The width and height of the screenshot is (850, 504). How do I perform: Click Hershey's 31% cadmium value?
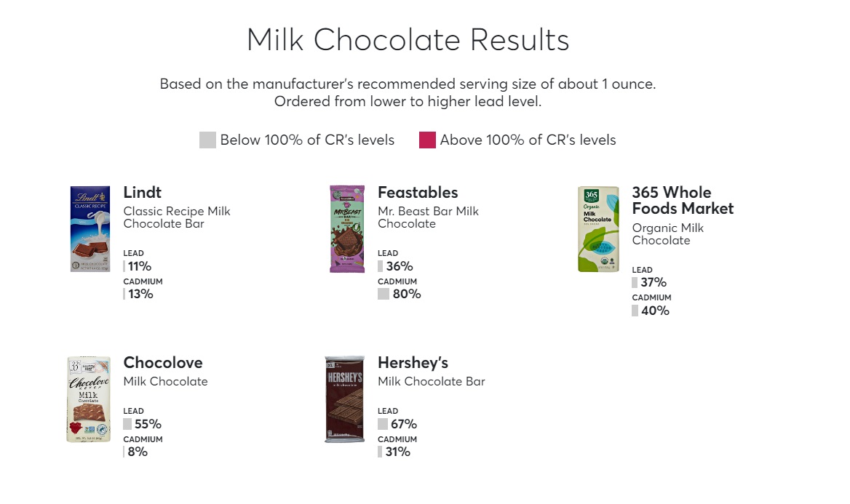click(397, 452)
